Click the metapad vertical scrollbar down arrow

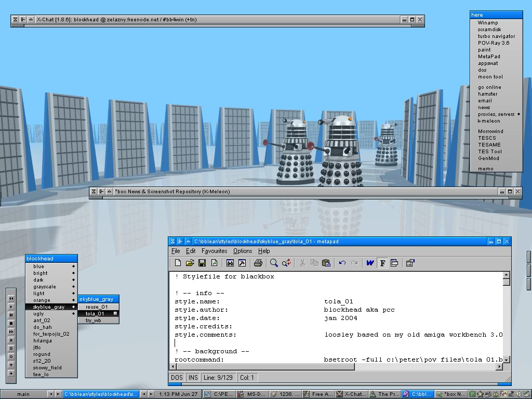tap(506, 360)
